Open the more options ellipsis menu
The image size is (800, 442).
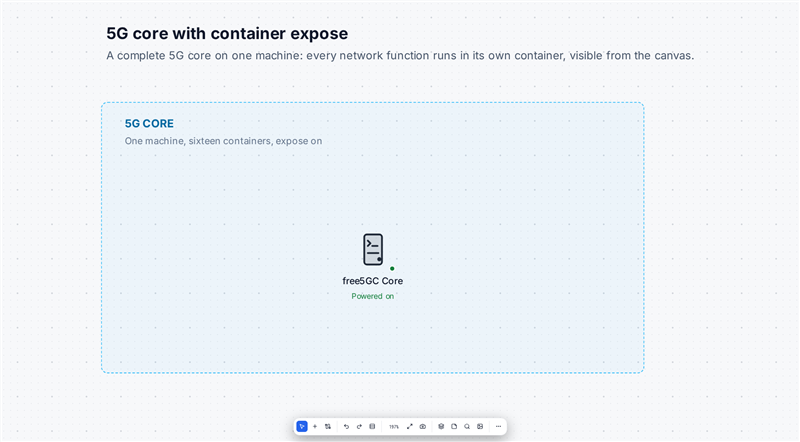pos(498,426)
